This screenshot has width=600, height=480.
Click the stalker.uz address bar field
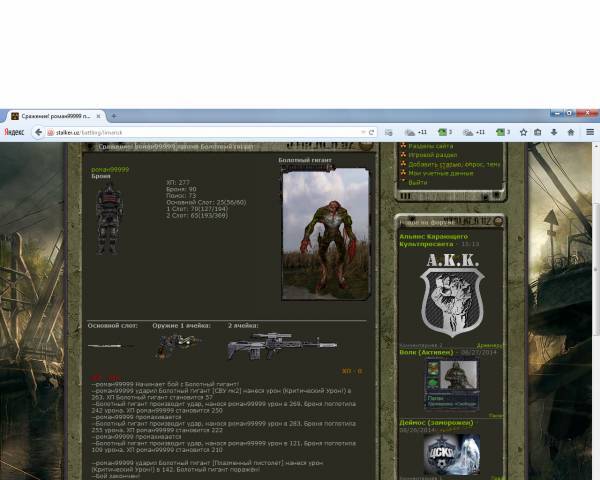[x=207, y=133]
